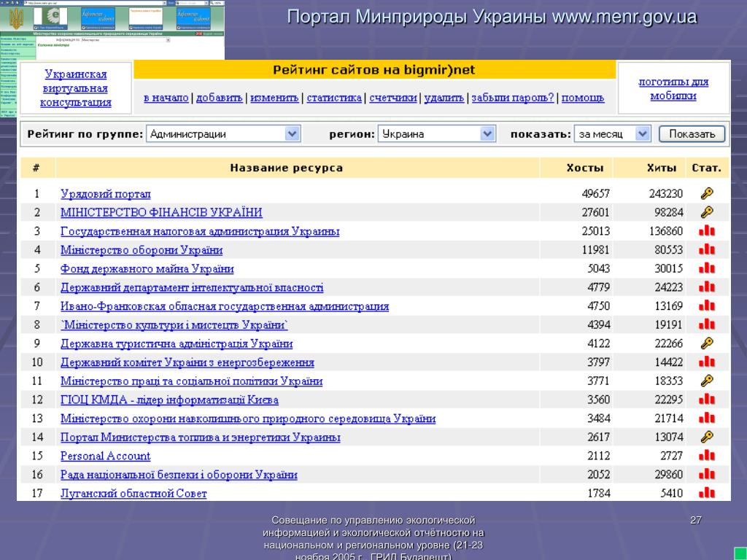Screen dimensions: 747x560
Task: Open stats icon for Рада національної безпеки
Action: (x=707, y=474)
